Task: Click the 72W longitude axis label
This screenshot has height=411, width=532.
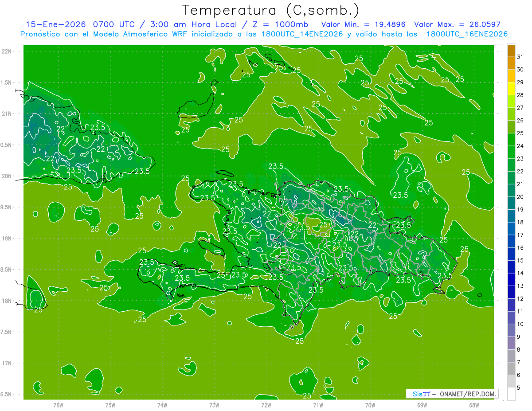Action: [266, 405]
